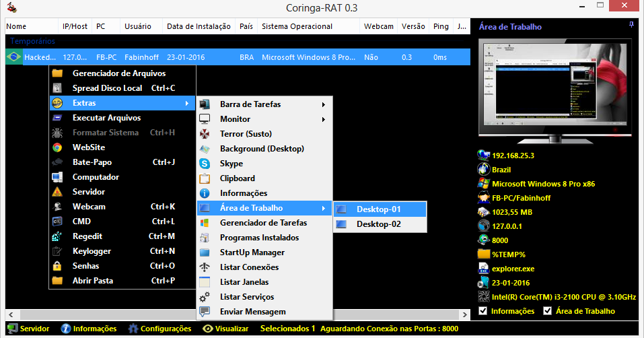Image resolution: width=644 pixels, height=338 pixels.
Task: Click the Webcam column header
Action: (378, 26)
